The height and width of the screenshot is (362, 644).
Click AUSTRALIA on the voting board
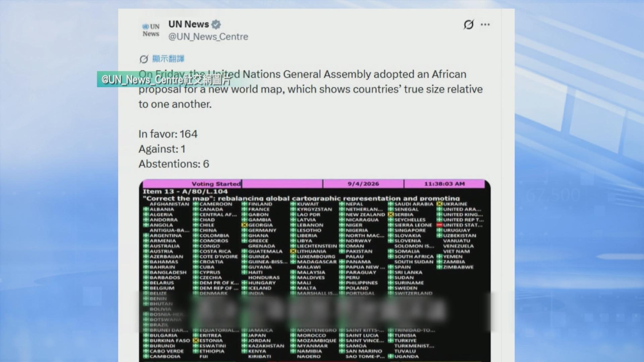click(165, 246)
